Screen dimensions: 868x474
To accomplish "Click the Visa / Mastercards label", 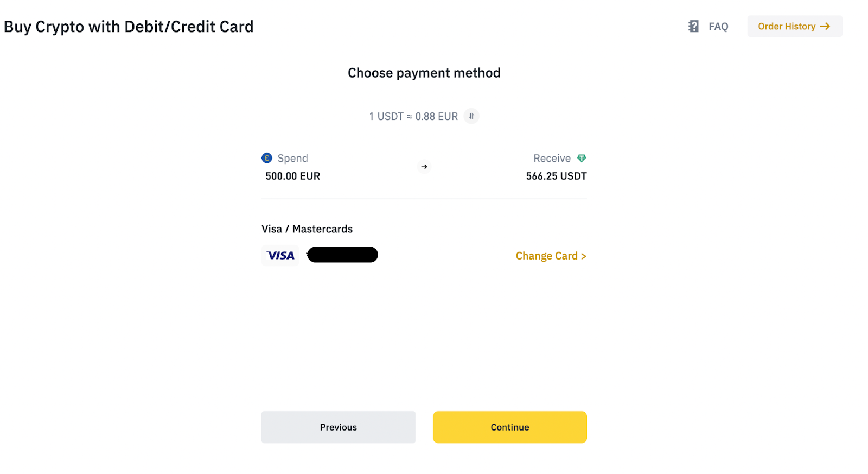I will coord(307,229).
